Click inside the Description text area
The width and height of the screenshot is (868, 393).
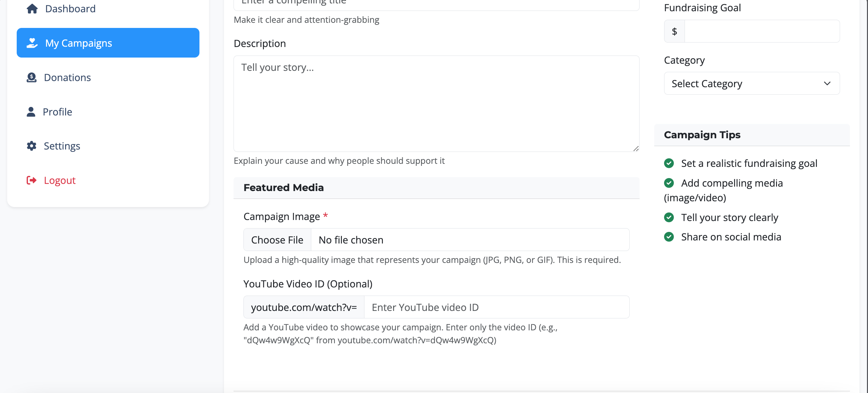tap(436, 104)
